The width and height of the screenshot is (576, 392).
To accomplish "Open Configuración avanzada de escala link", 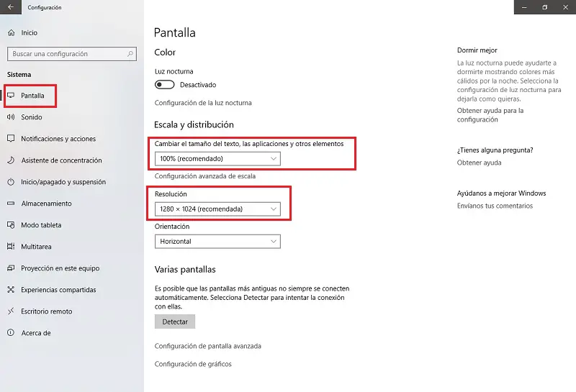I will point(205,176).
